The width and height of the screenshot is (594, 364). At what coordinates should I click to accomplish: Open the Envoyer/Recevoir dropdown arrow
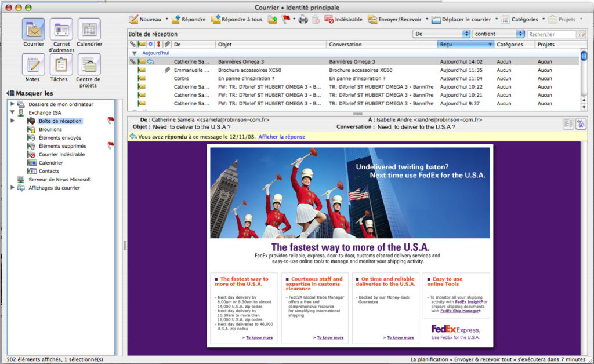pyautogui.click(x=427, y=19)
